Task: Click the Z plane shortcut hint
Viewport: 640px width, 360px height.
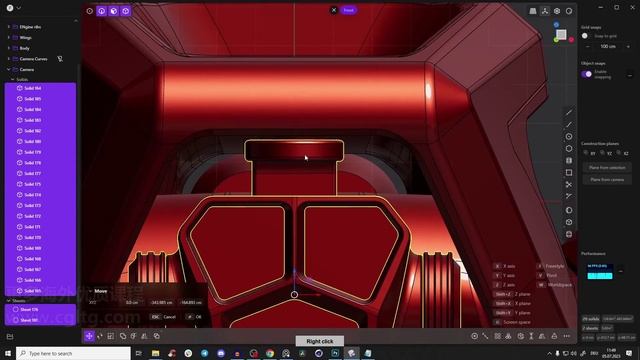Action: coord(512,294)
